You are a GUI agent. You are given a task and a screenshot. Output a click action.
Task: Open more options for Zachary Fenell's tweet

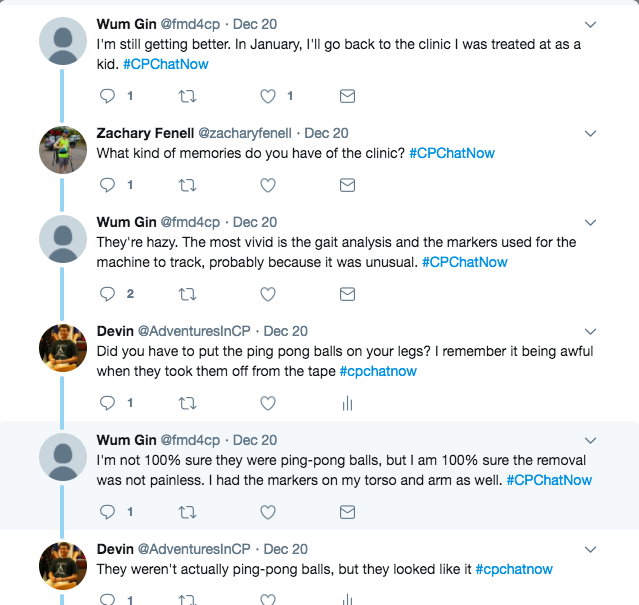(x=590, y=133)
